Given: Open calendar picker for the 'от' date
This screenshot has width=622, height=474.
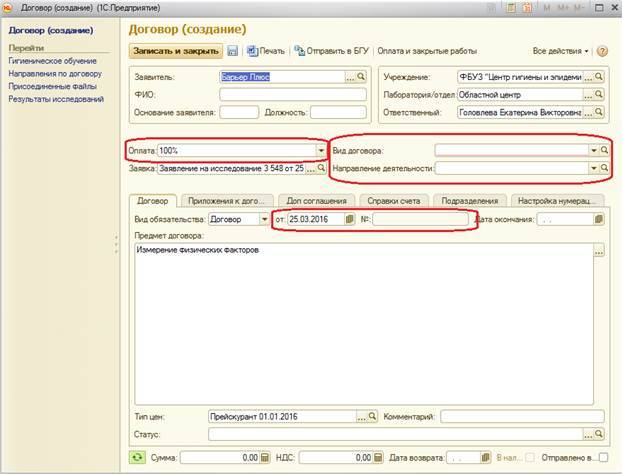Looking at the screenshot, I should 350,218.
